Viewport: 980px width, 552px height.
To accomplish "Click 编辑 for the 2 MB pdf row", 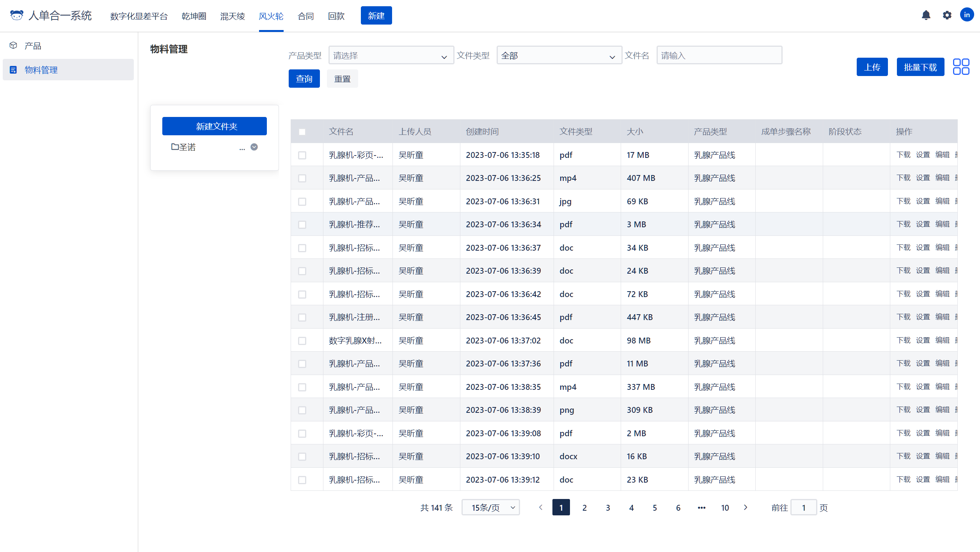I will tap(943, 433).
